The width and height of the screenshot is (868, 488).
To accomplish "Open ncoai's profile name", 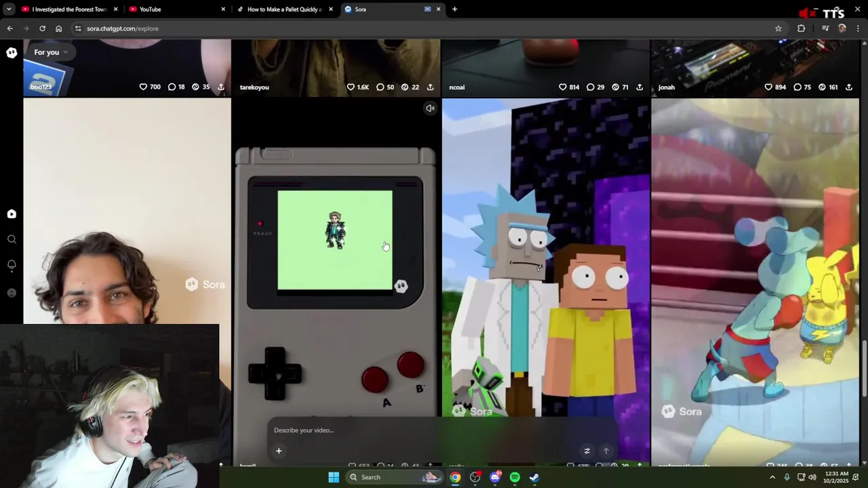I will (x=457, y=87).
